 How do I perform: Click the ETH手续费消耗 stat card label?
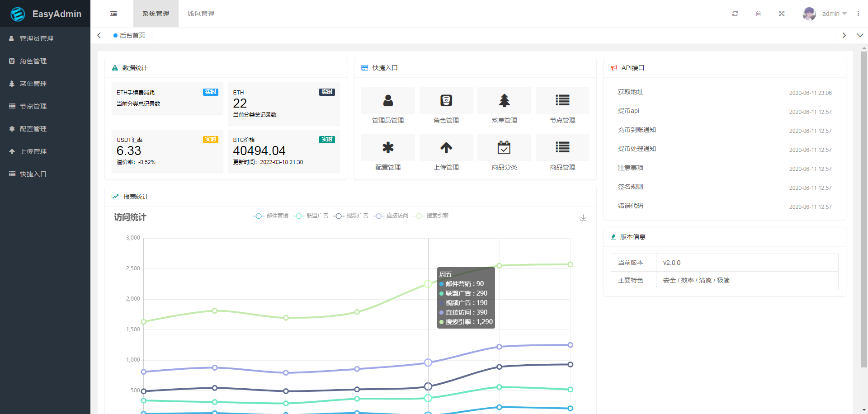[136, 93]
